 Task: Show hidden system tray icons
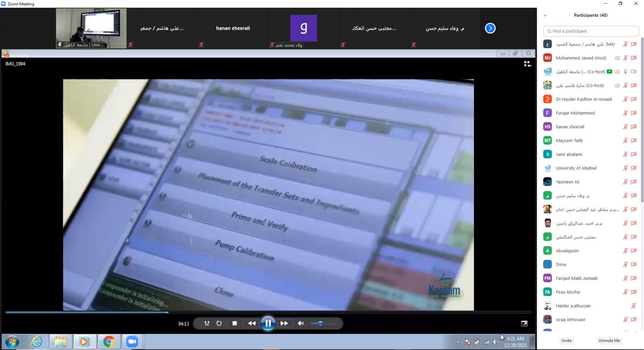click(458, 342)
